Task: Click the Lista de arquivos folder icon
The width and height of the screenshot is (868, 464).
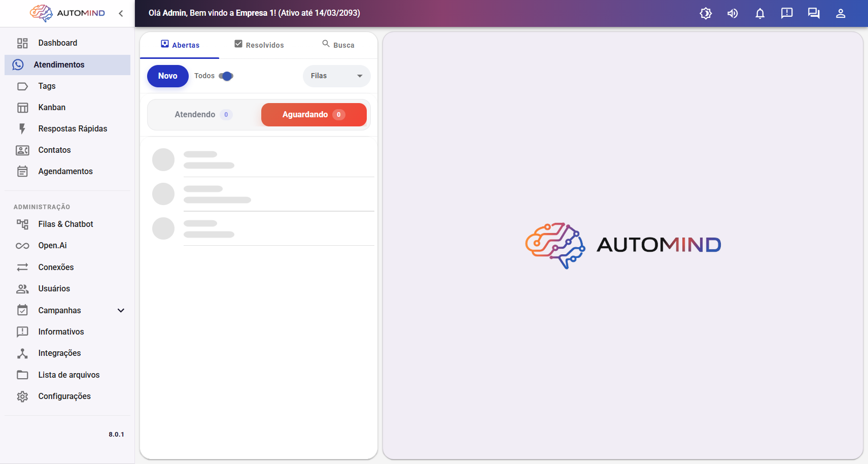Action: pos(22,375)
